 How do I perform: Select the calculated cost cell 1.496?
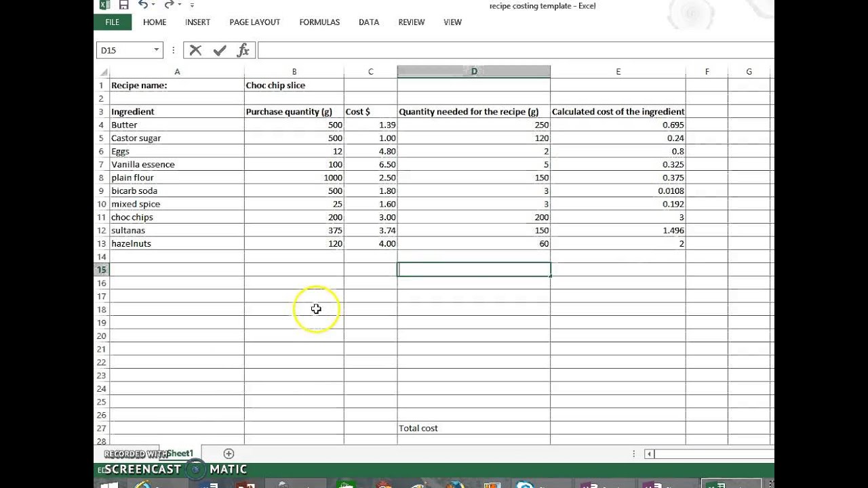pos(618,230)
